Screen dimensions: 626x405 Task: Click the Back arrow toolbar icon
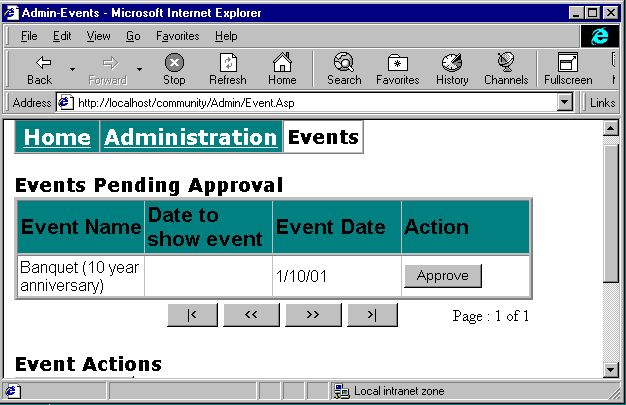click(x=40, y=62)
